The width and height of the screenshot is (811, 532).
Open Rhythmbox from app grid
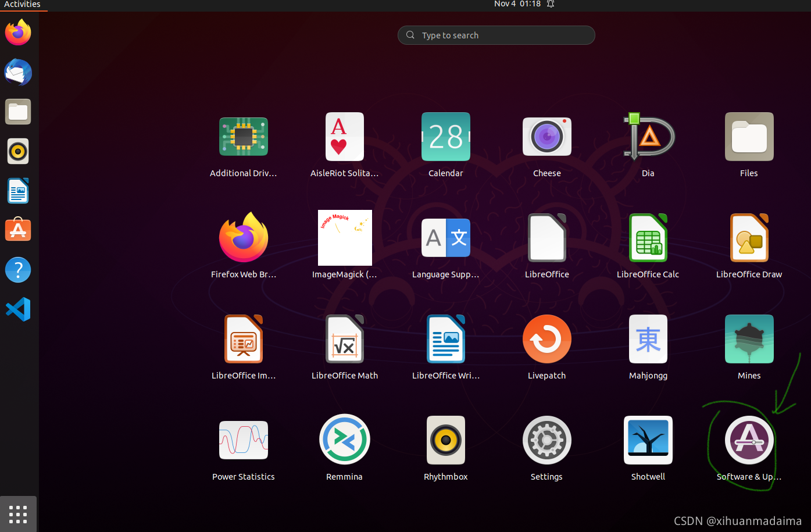[x=446, y=440]
